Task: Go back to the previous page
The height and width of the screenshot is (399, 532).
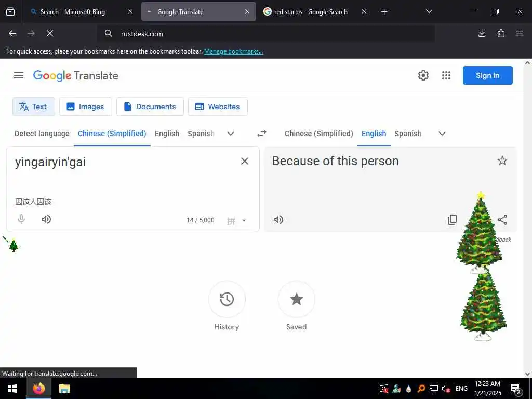Action: (x=12, y=33)
